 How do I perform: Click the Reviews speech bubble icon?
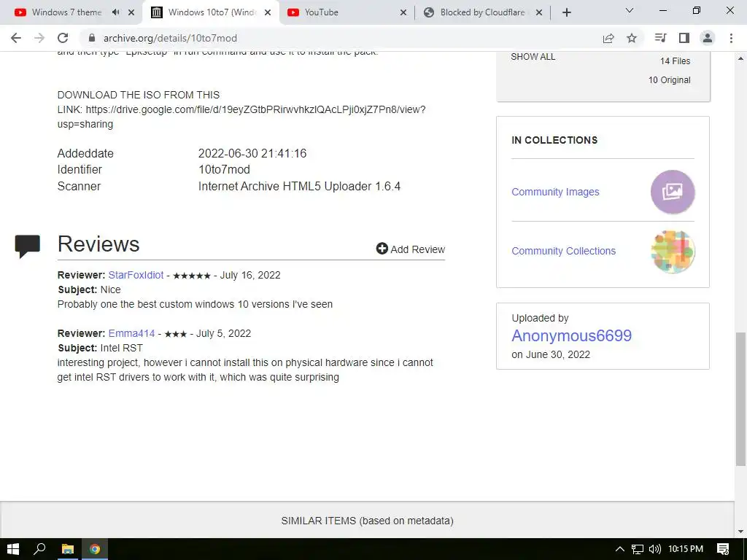point(28,246)
